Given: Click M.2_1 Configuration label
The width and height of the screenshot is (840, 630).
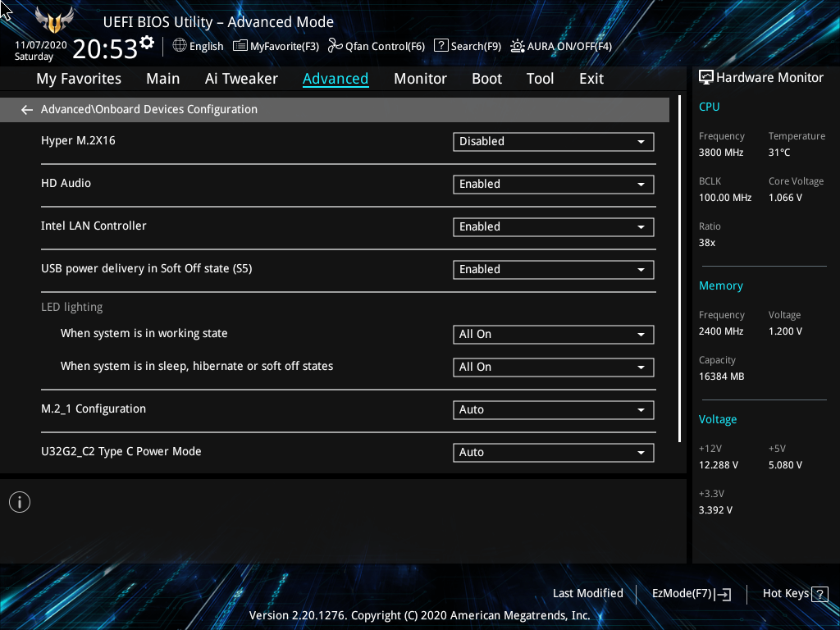Looking at the screenshot, I should pyautogui.click(x=94, y=409).
